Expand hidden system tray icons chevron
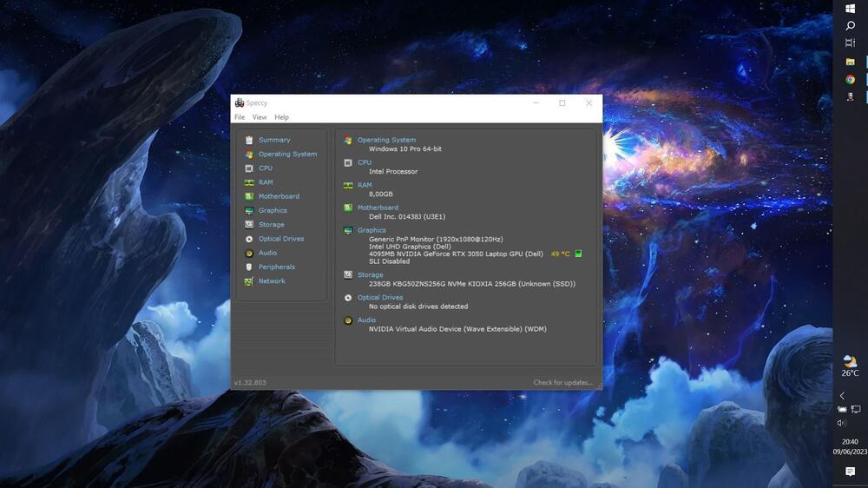 coord(841,396)
